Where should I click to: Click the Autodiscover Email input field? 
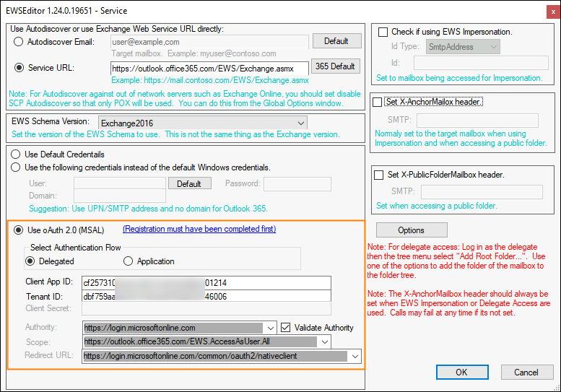[x=209, y=42]
